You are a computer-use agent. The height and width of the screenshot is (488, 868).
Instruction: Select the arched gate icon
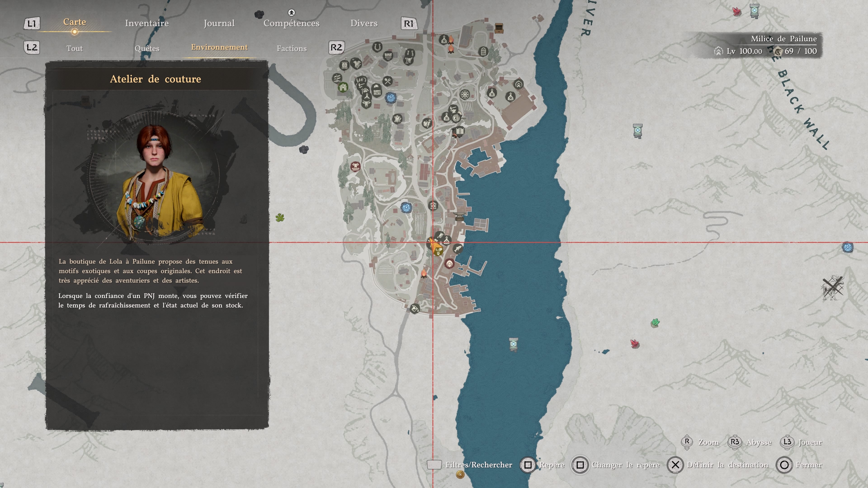483,52
